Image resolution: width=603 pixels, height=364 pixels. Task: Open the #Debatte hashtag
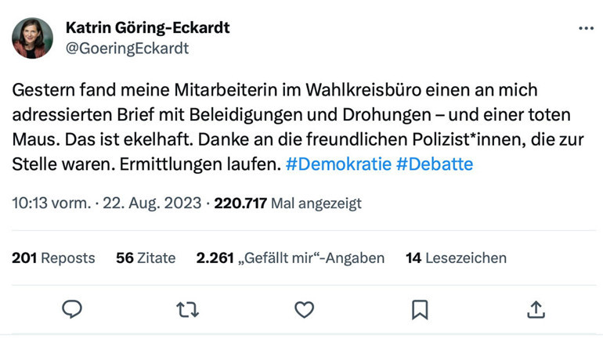[435, 164]
